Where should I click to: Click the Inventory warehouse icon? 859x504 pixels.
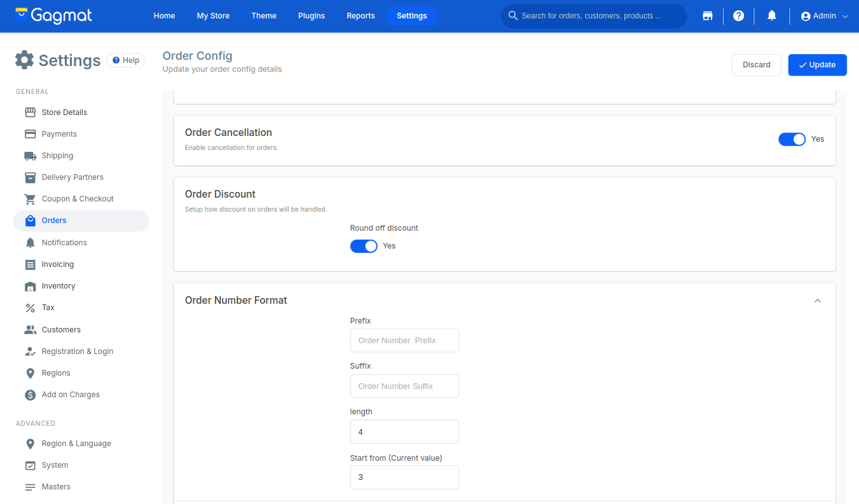point(30,286)
